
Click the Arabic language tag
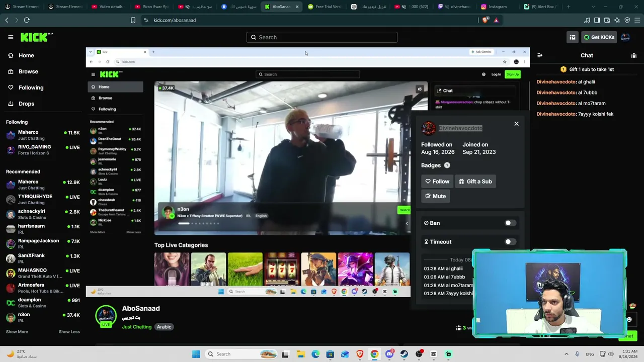tap(164, 327)
